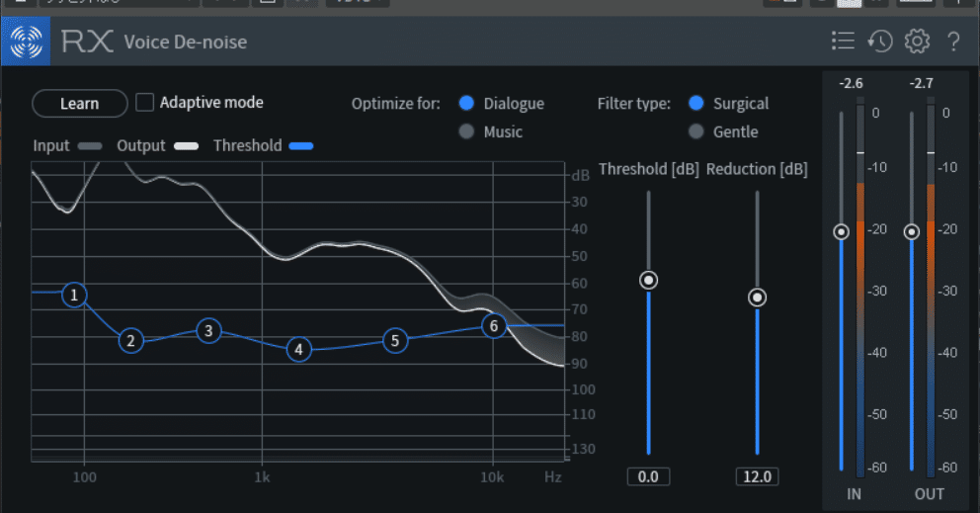
Task: Choose the Gentle filter type
Action: pyautogui.click(x=696, y=131)
